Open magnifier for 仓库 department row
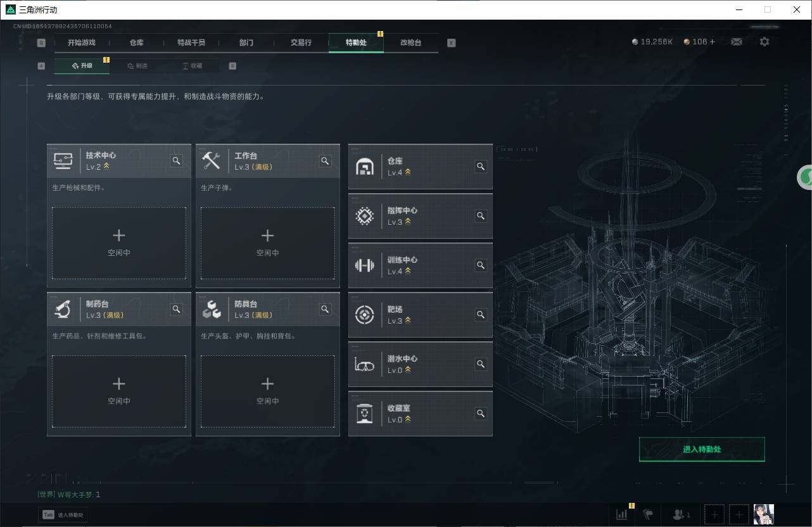The image size is (812, 527). (481, 167)
